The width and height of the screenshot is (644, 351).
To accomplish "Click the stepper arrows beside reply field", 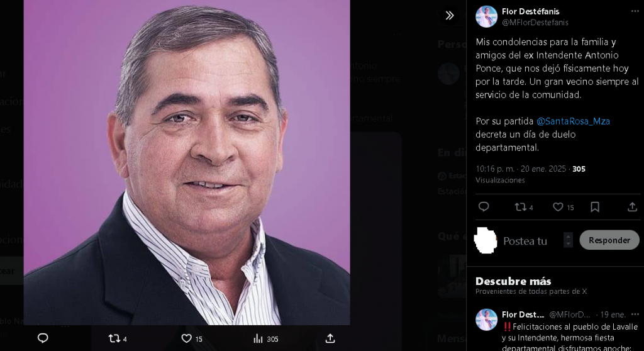I will (x=568, y=240).
